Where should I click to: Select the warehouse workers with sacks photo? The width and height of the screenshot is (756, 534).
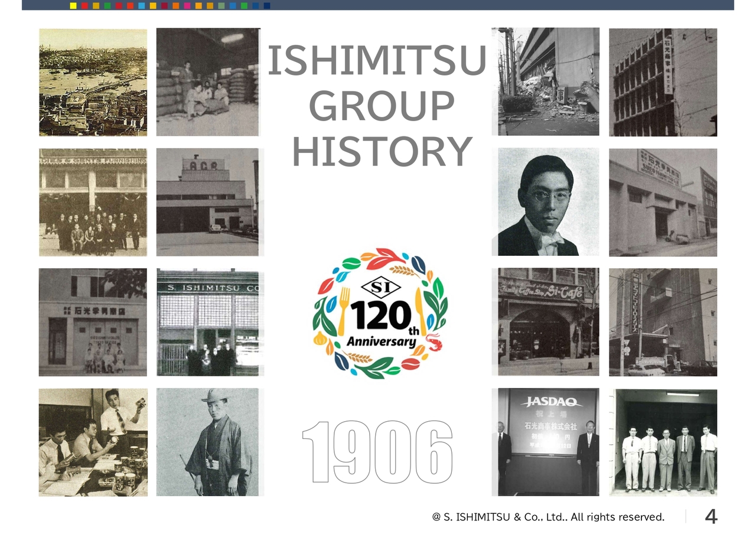click(x=208, y=82)
